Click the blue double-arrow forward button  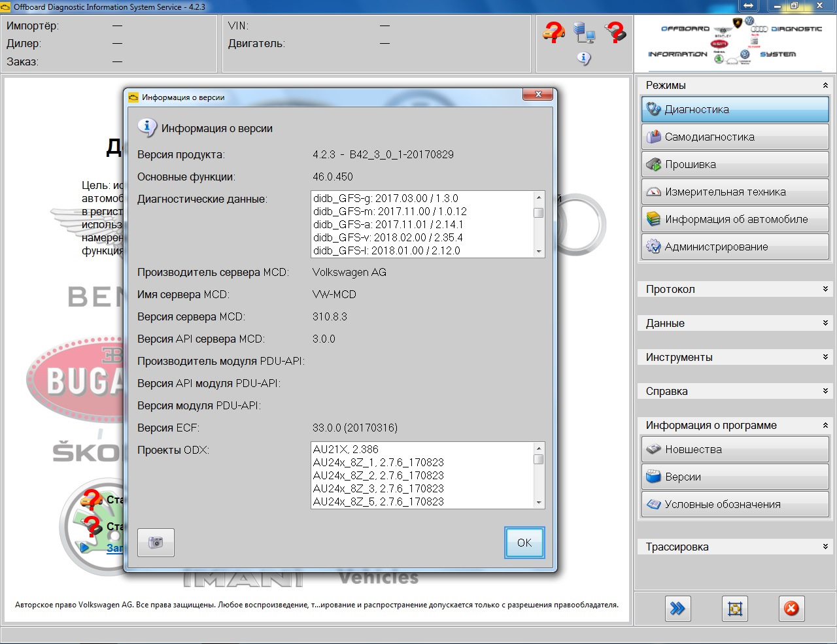click(x=677, y=609)
